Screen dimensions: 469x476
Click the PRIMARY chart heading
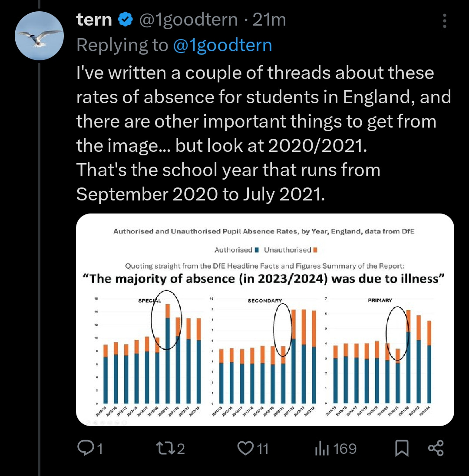[x=380, y=300]
